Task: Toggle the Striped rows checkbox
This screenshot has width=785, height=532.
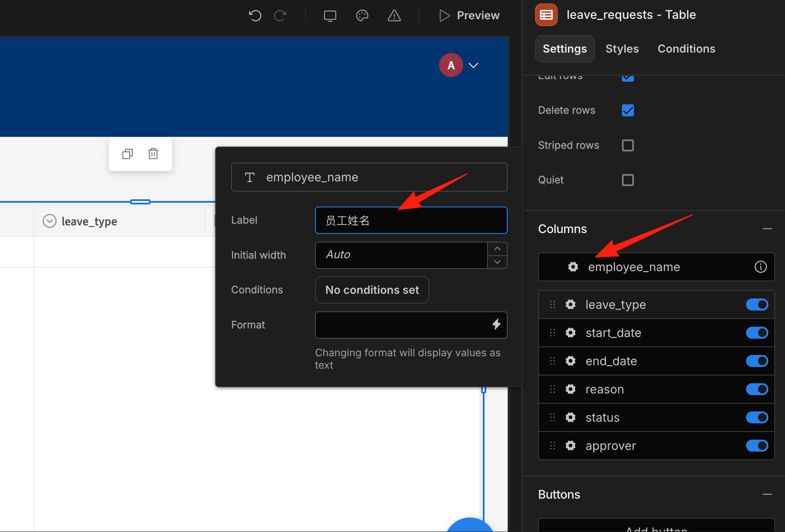Action: (628, 145)
